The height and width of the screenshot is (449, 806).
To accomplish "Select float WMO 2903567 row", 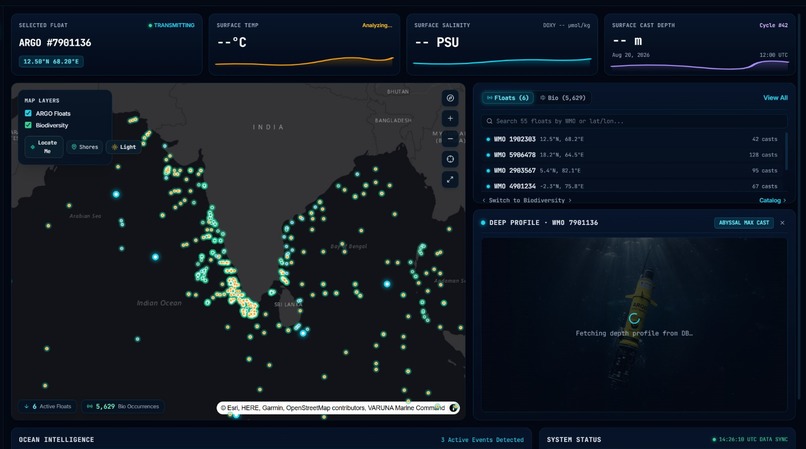I will point(632,171).
